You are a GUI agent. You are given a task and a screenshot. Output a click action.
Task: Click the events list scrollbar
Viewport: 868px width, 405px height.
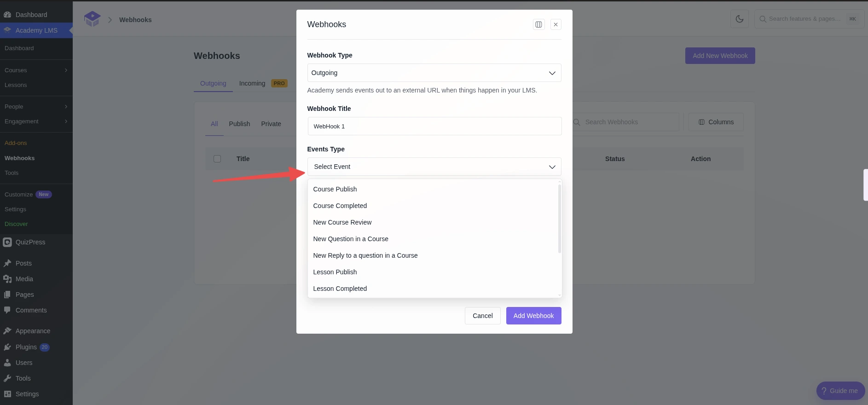click(560, 219)
